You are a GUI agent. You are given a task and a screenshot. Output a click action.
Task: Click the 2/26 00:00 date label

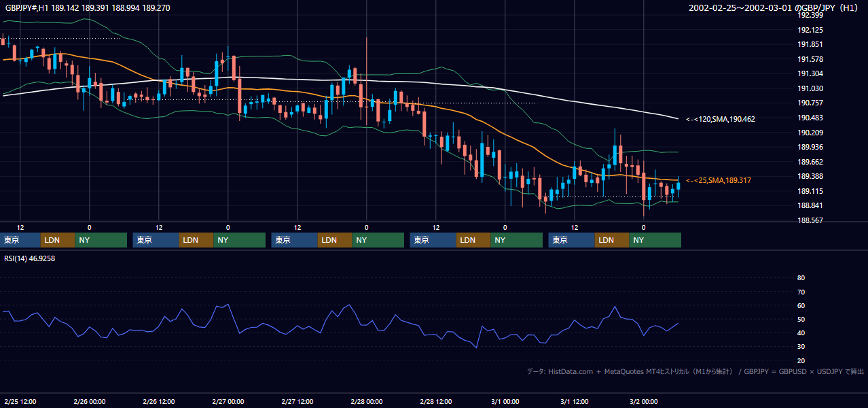90,402
